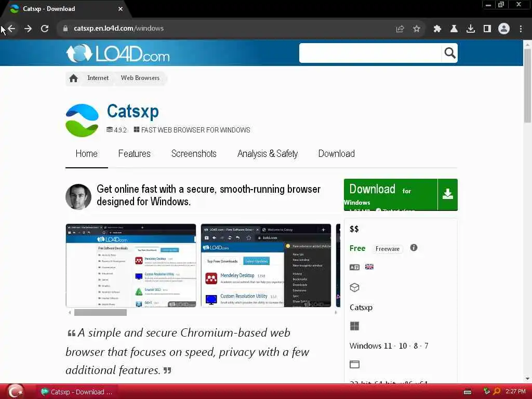Screen dimensions: 532x399
Task: Close the Catsxp browser tab
Action: (x=121, y=9)
